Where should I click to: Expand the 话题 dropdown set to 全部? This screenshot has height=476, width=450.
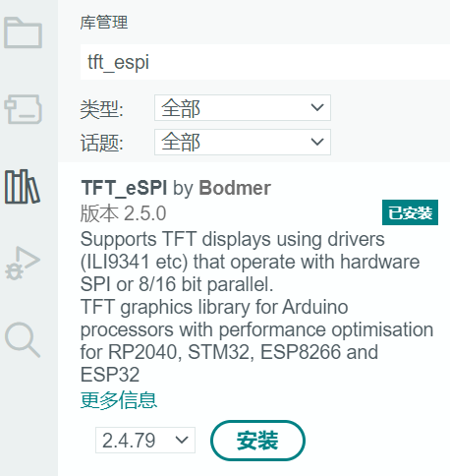[243, 142]
